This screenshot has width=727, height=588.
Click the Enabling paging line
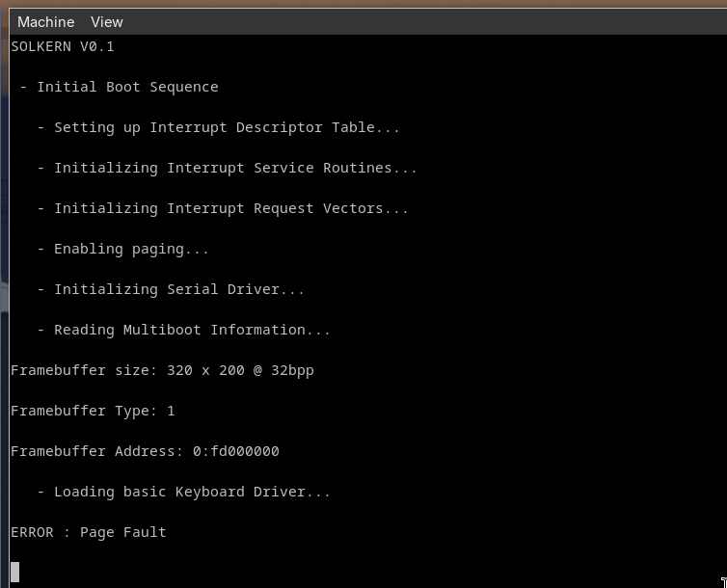point(122,250)
